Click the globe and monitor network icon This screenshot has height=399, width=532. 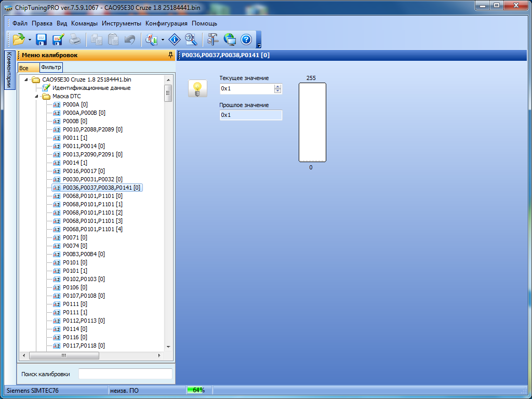(230, 39)
